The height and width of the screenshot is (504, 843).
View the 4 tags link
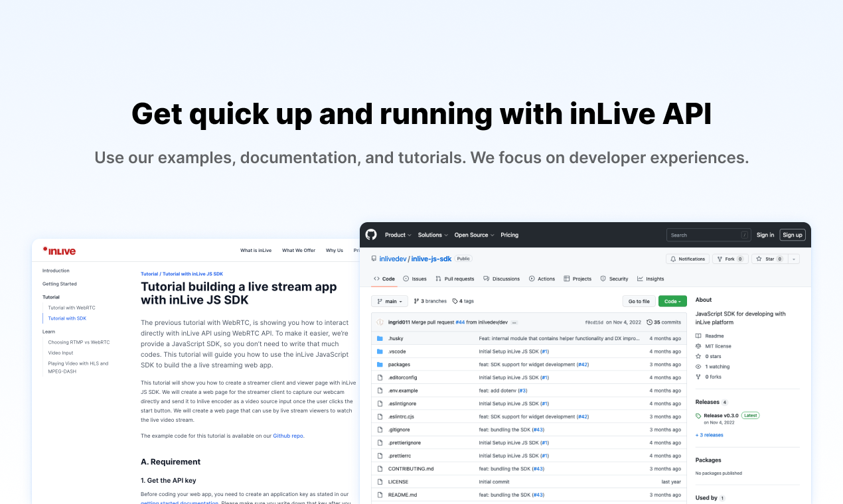pyautogui.click(x=463, y=301)
